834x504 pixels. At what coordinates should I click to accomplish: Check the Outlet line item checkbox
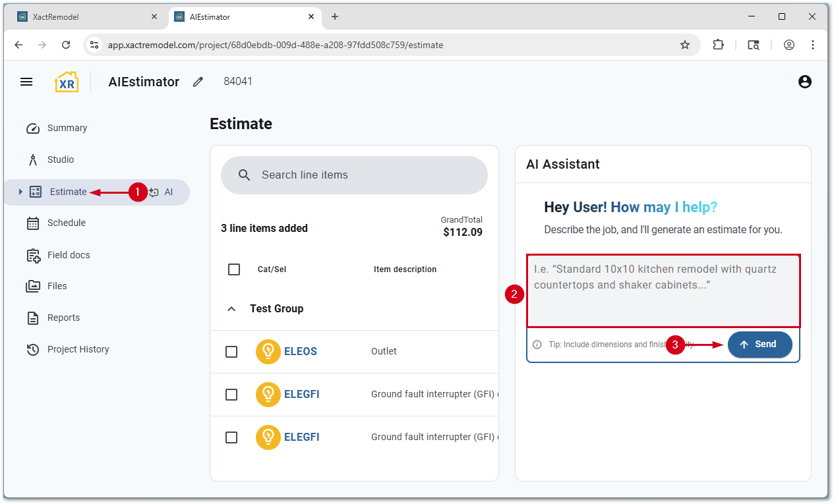231,352
